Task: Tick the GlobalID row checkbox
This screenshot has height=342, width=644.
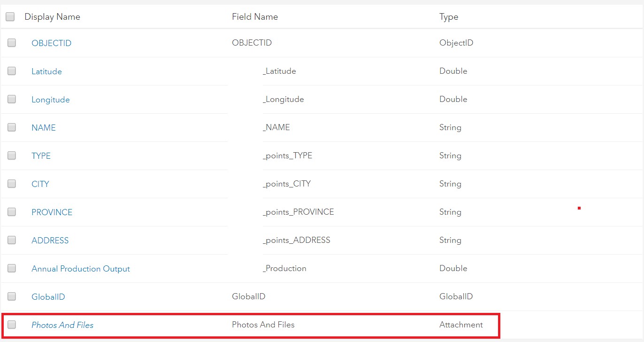Action: [x=12, y=296]
